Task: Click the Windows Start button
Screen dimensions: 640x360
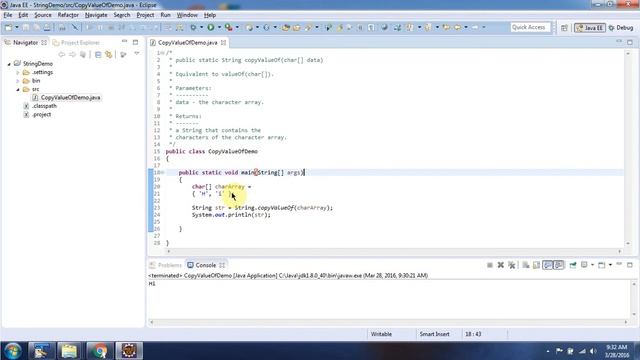Action: pos(13,351)
